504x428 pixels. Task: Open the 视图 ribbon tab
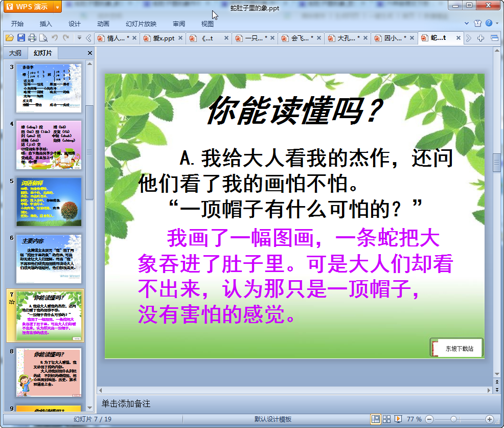click(208, 24)
